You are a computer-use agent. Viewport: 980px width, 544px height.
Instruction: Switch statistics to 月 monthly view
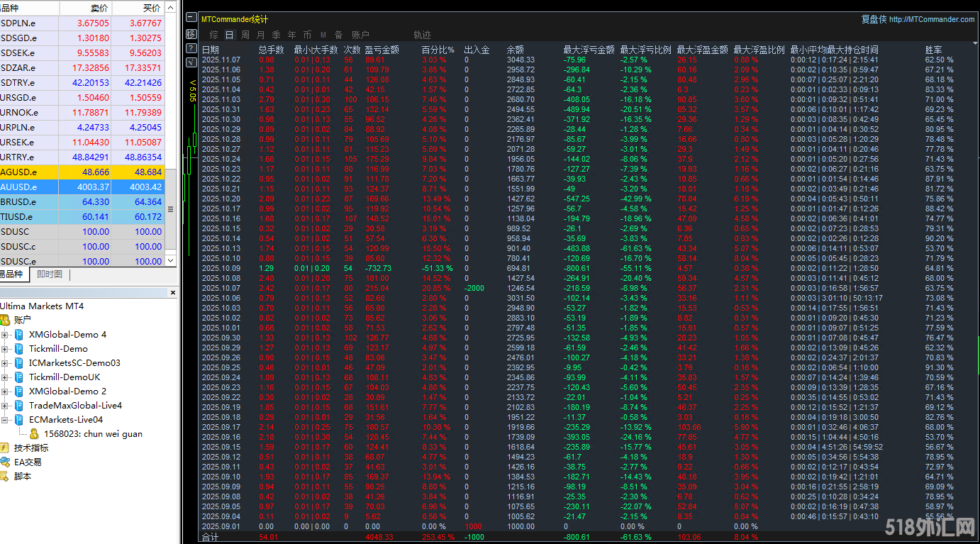tap(260, 35)
